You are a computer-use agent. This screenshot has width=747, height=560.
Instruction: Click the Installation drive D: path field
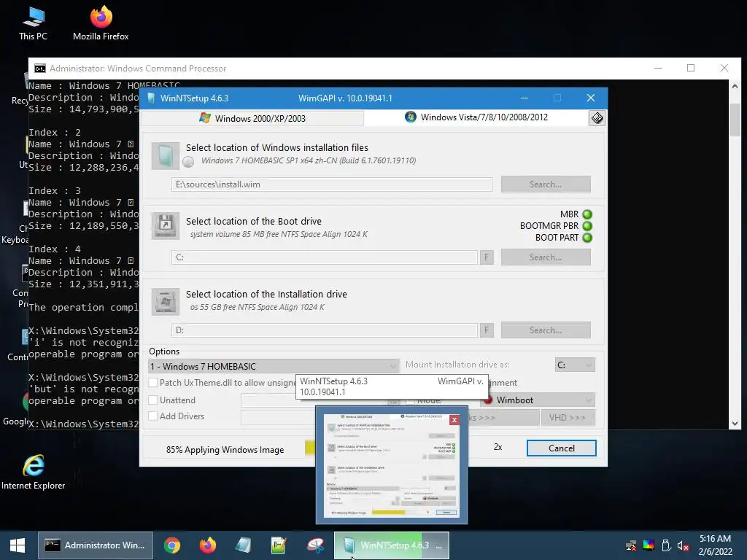(325, 330)
